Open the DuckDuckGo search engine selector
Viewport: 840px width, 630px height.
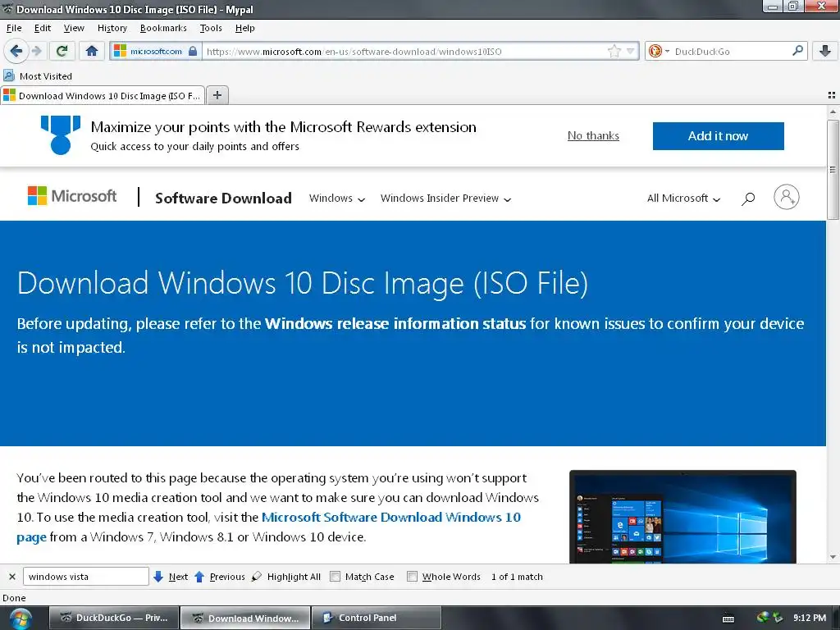[x=659, y=51]
